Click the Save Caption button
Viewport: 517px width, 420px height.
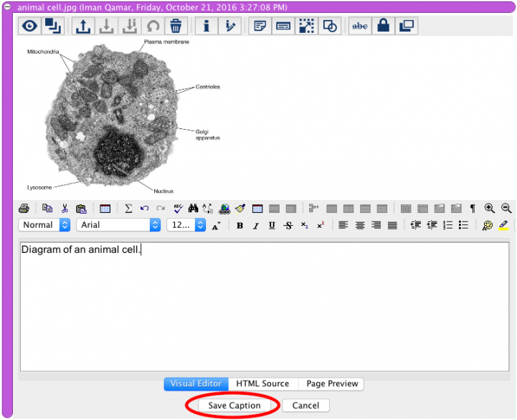point(234,406)
